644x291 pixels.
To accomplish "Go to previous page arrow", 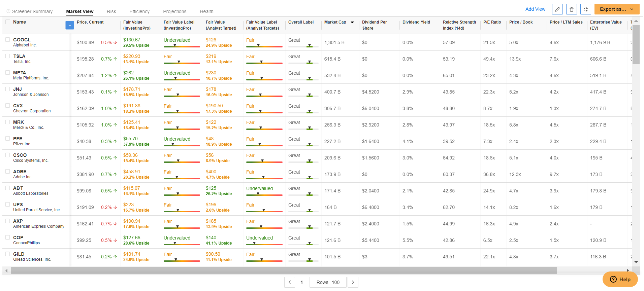I will point(290,282).
